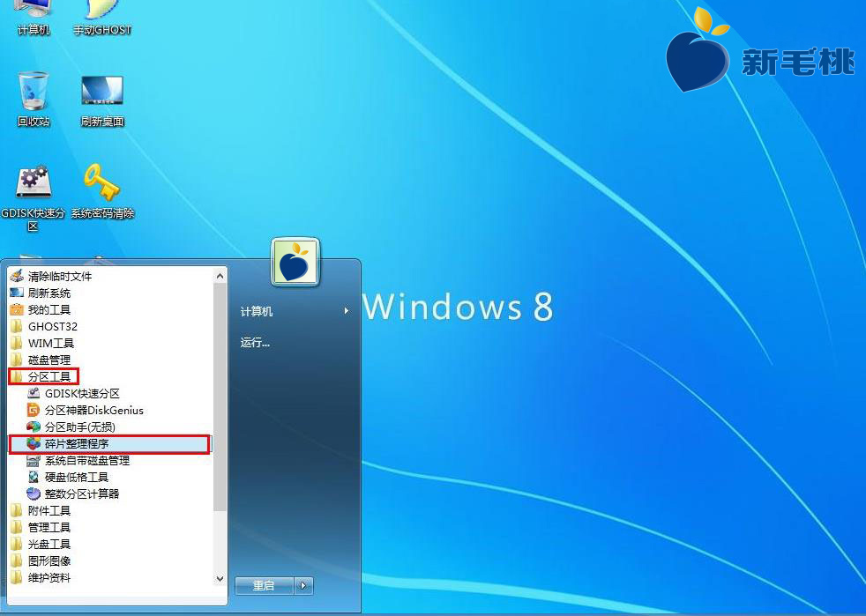The height and width of the screenshot is (616, 866).
Task: Launch the GDISK快速分区 desktop icon
Action: [x=34, y=197]
